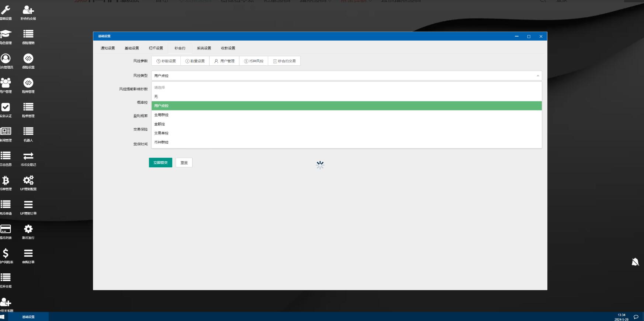Click the muted notification bell icon
This screenshot has width=644, height=321.
(x=635, y=262)
